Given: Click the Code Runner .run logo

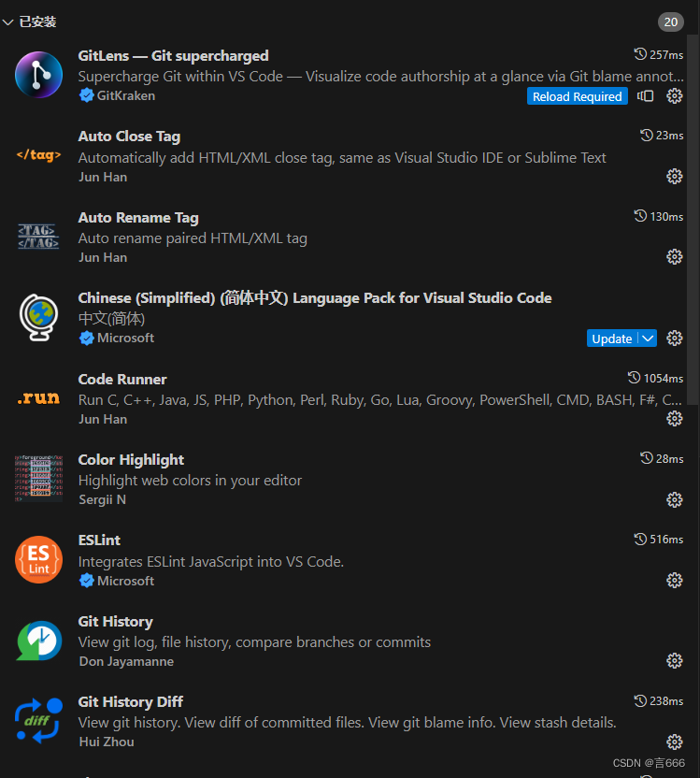Looking at the screenshot, I should click(38, 398).
